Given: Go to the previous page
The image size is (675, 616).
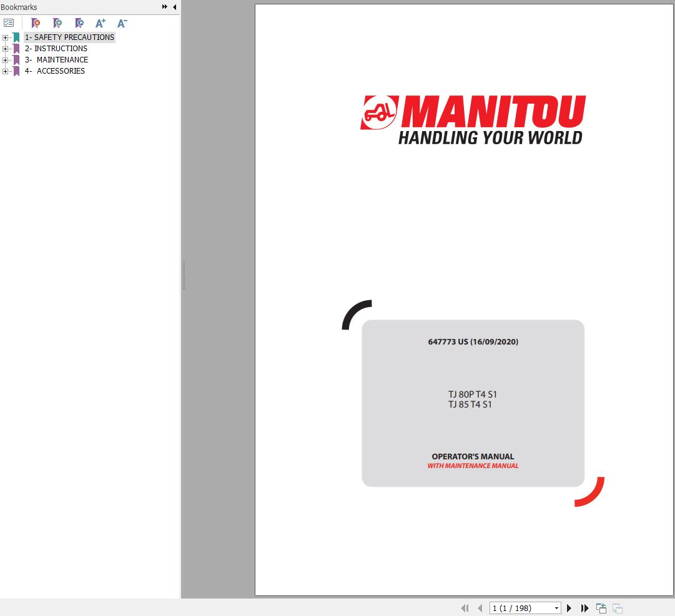Looking at the screenshot, I should pos(480,608).
